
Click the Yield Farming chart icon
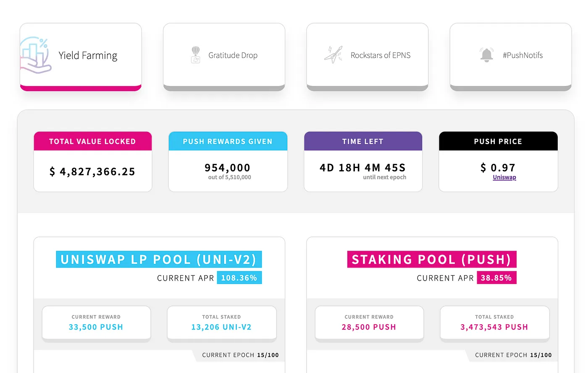click(x=35, y=55)
